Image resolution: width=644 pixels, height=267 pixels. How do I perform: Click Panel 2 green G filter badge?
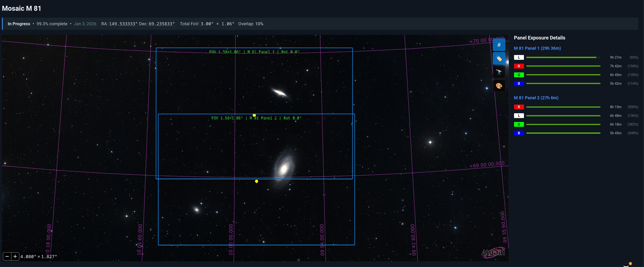519,124
